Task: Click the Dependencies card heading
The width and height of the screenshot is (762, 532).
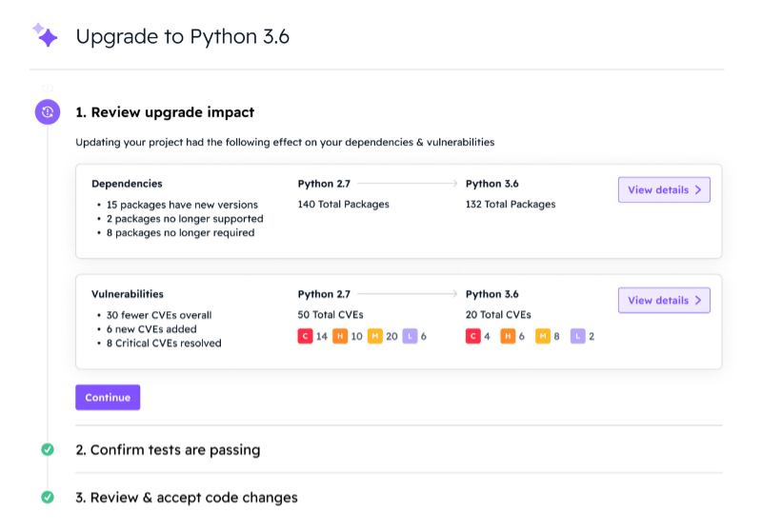Action: tap(127, 184)
